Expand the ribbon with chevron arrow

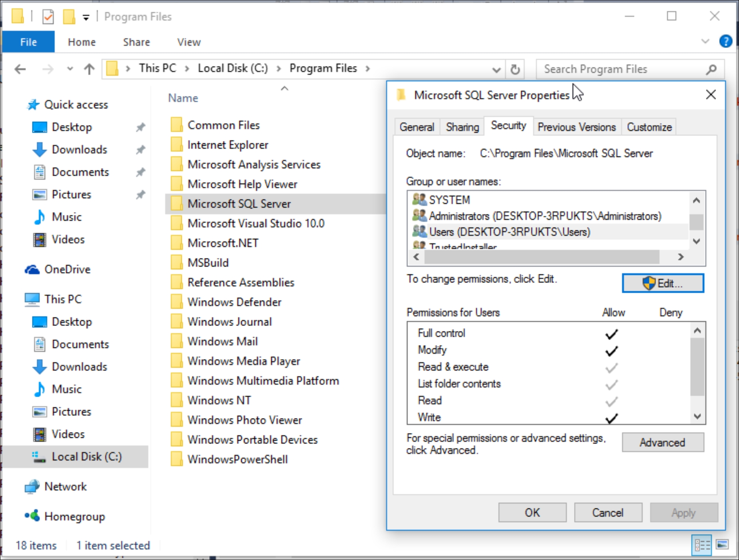pos(705,41)
